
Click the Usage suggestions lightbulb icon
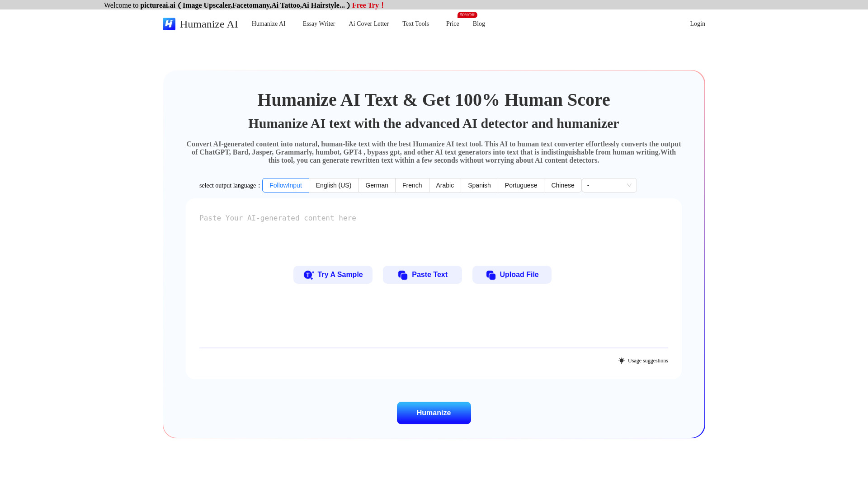(621, 361)
